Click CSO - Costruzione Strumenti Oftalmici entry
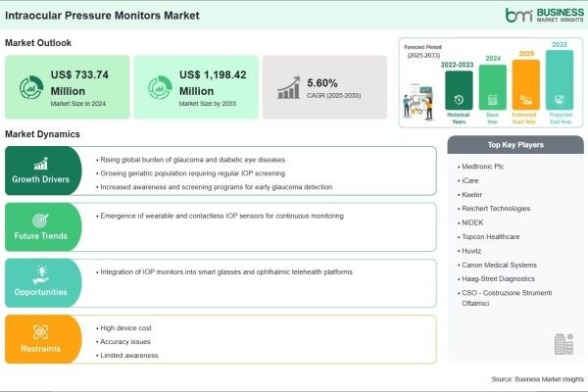588x392 pixels. click(505, 298)
